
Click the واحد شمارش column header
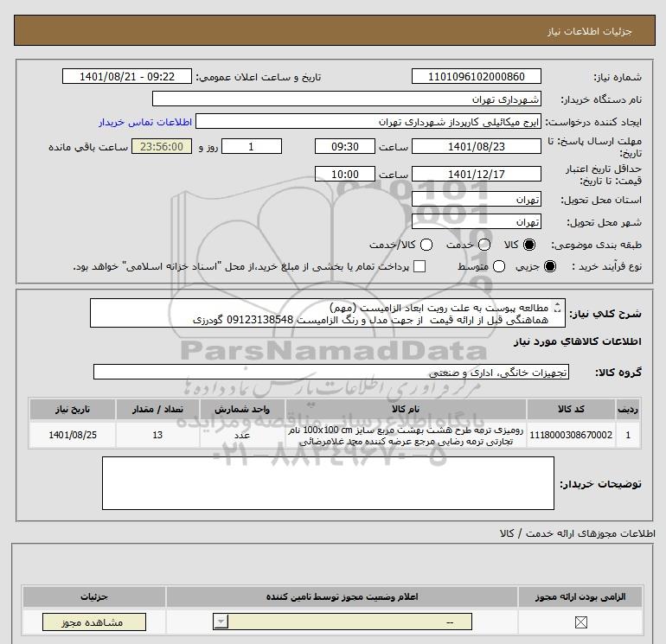(242, 409)
